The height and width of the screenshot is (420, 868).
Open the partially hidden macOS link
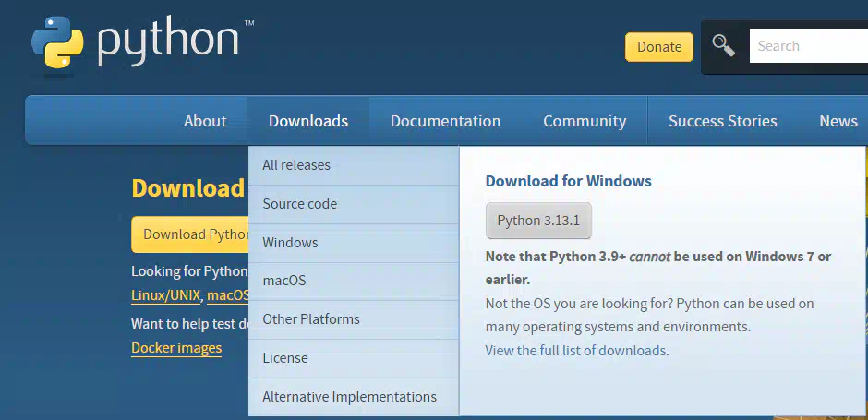click(x=227, y=295)
